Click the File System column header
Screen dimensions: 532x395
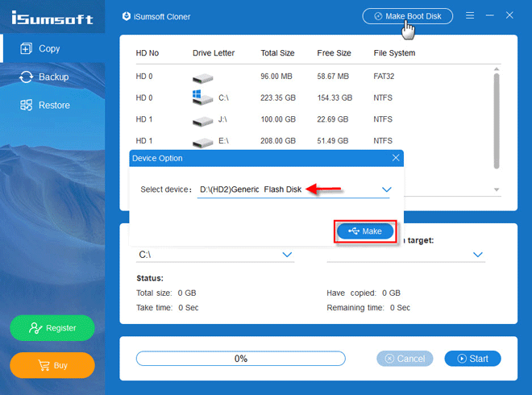click(x=394, y=53)
